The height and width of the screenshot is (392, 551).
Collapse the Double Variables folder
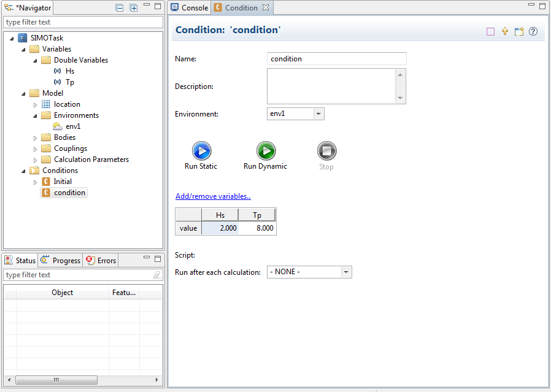tap(36, 60)
